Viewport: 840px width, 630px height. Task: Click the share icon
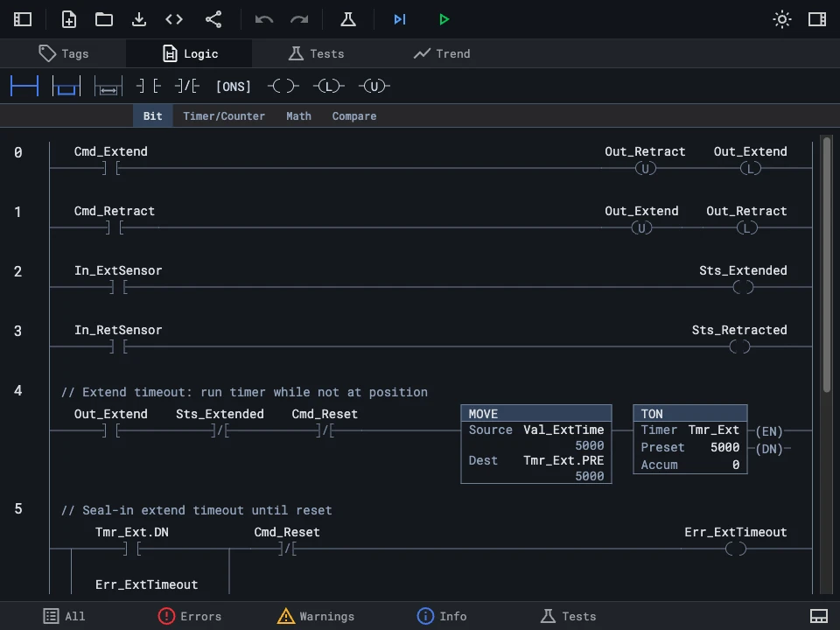[x=212, y=19]
